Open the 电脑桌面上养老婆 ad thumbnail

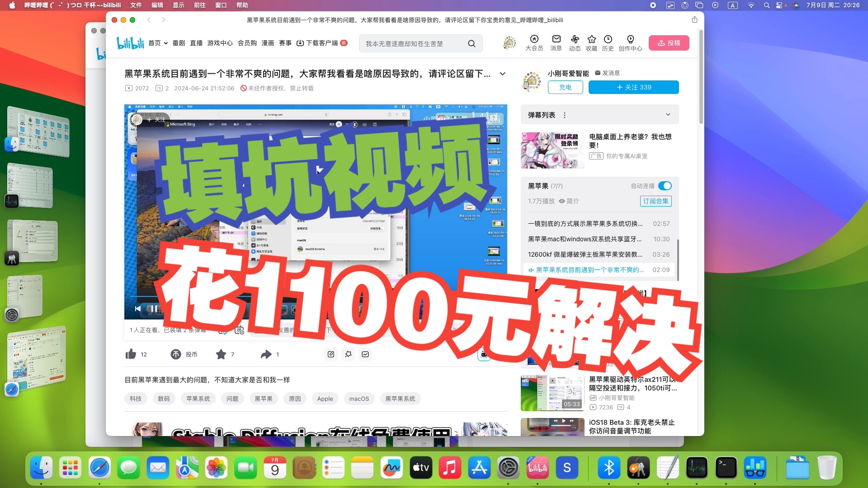coord(552,150)
